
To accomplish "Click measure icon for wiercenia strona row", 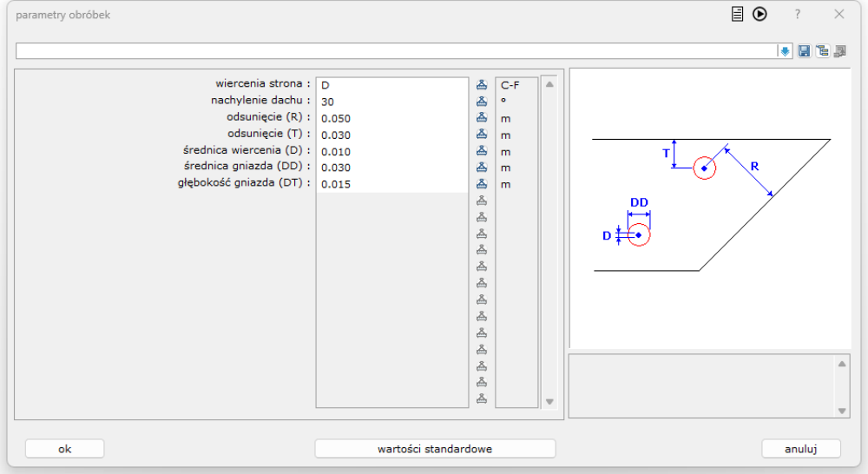I will [x=482, y=85].
